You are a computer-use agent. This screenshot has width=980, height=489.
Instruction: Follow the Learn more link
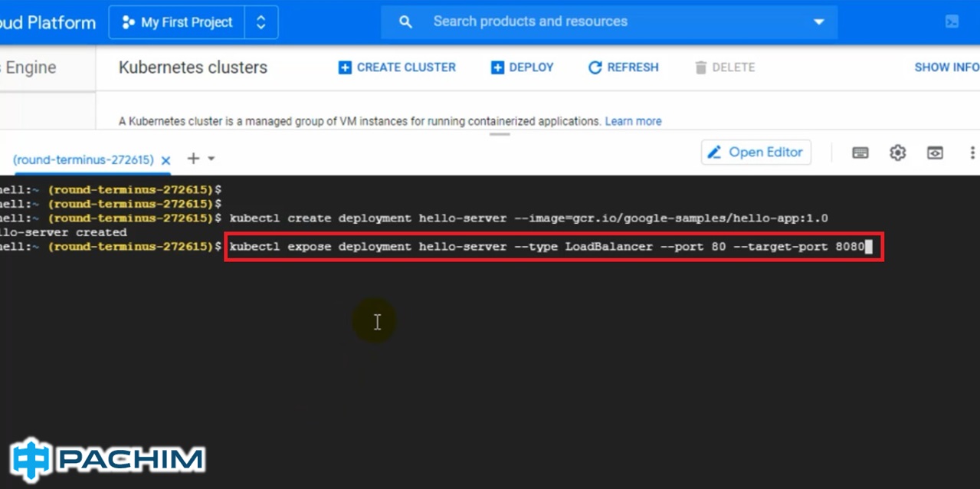point(633,121)
